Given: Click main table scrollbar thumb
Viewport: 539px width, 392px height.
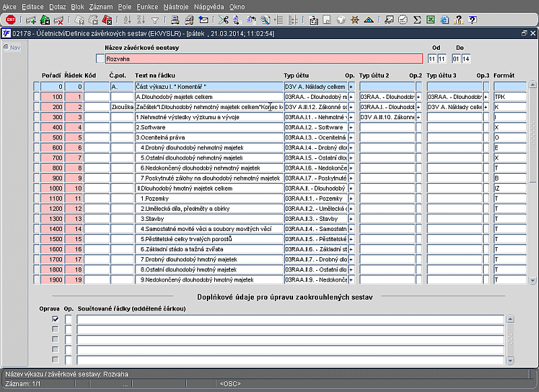Looking at the screenshot, I should 532,135.
